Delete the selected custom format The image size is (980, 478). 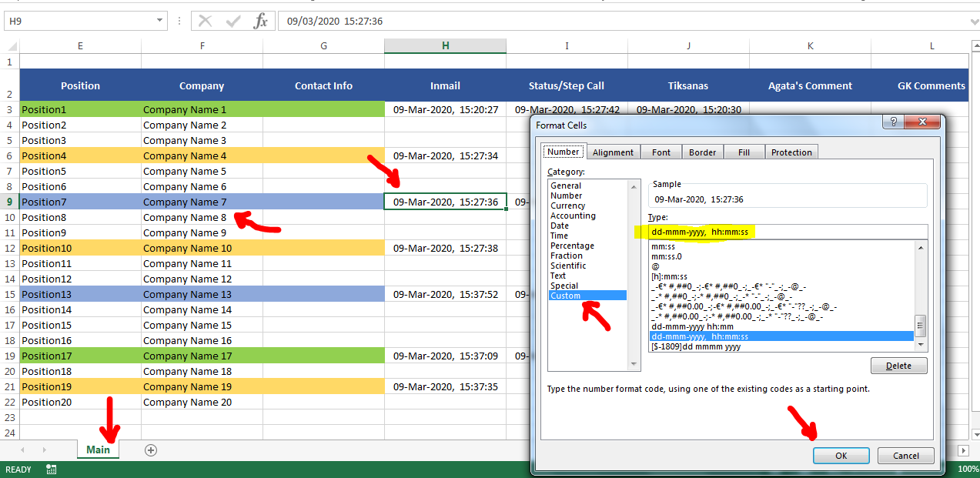tap(898, 366)
